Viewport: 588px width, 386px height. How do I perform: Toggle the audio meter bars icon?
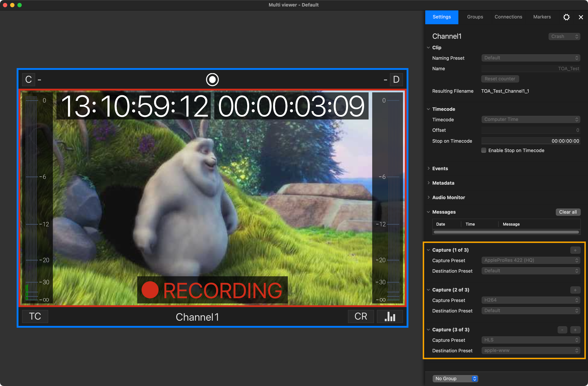tap(390, 316)
